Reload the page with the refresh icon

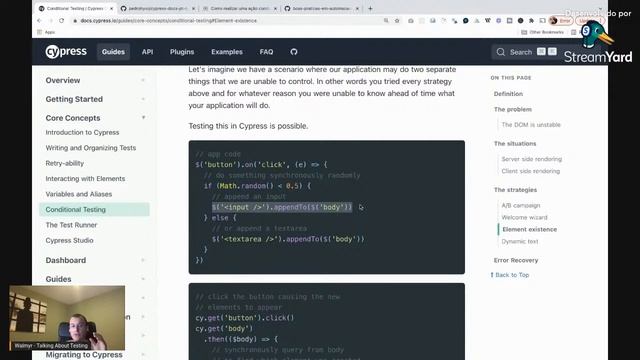(x=61, y=20)
